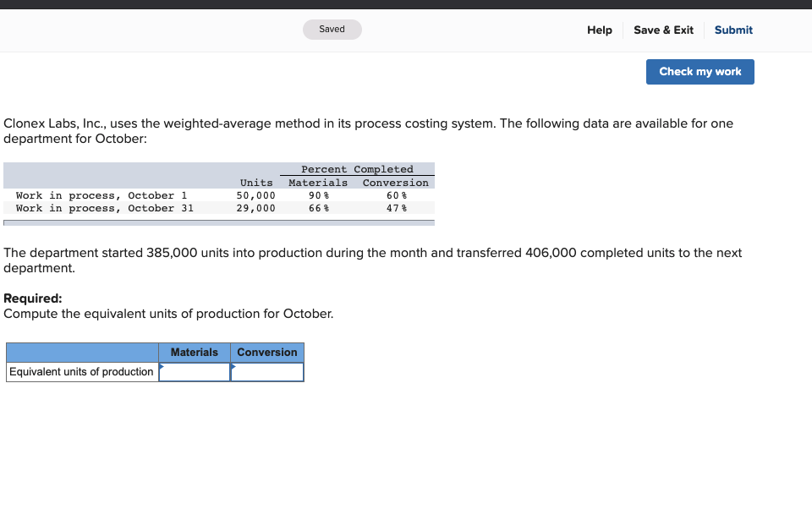
Task: Click the Units column header
Action: 257,183
